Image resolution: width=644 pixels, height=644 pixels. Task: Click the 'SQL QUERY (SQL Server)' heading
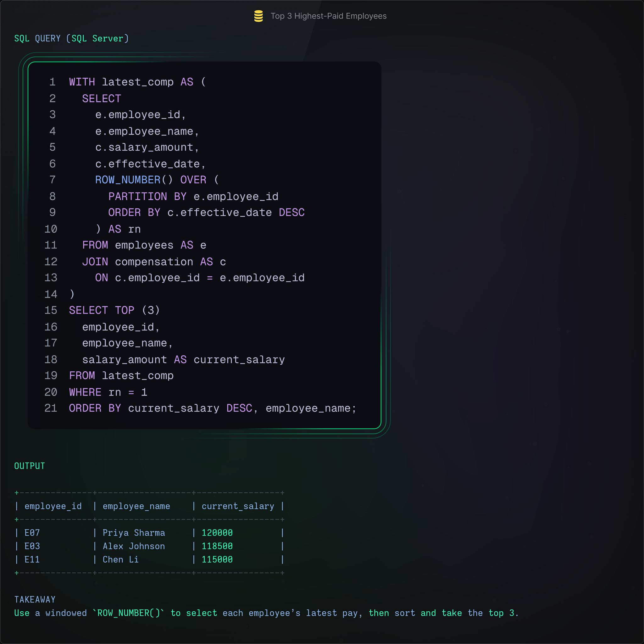(x=71, y=39)
